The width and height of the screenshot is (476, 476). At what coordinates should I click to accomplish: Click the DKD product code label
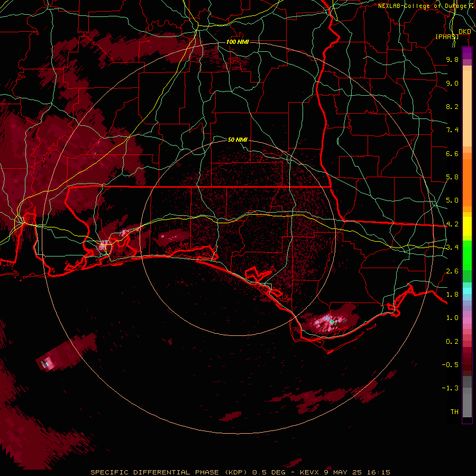pos(465,32)
